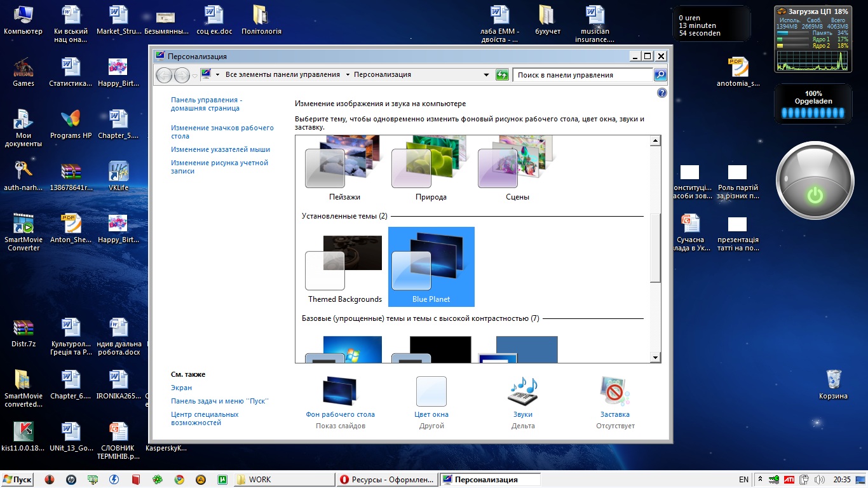Expand dropdown arrow after Все элементы панели управления

click(x=348, y=75)
